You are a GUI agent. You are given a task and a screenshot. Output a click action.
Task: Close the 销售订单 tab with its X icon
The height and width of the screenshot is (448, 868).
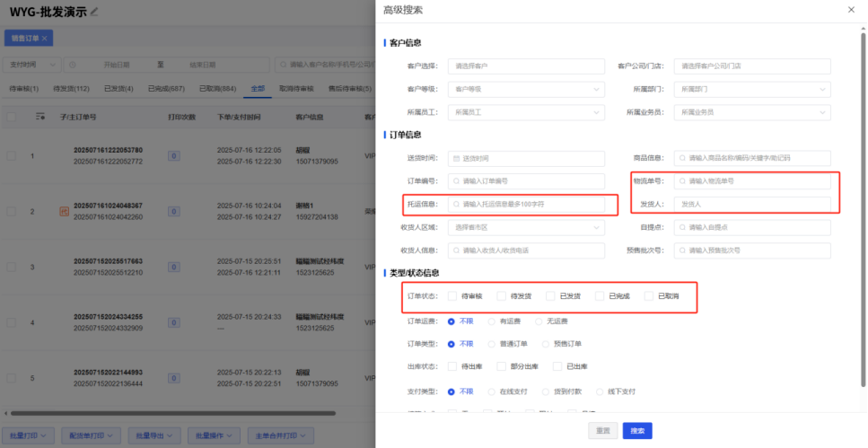44,39
